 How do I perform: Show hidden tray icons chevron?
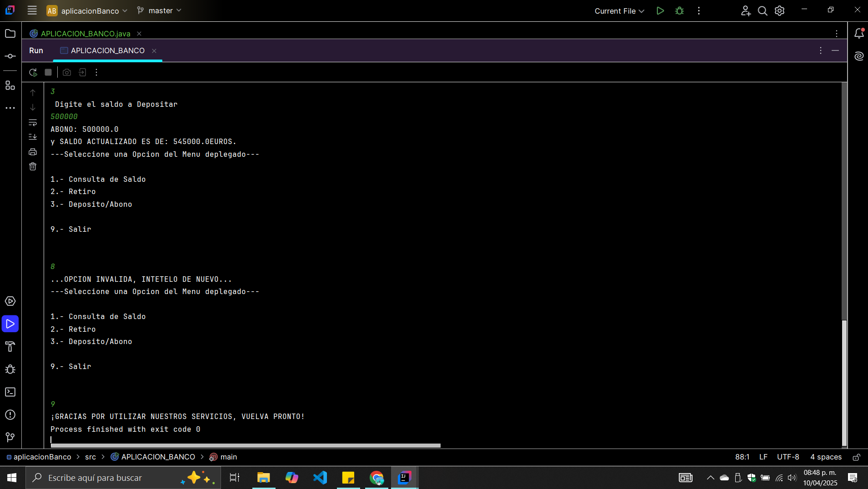[x=710, y=478]
